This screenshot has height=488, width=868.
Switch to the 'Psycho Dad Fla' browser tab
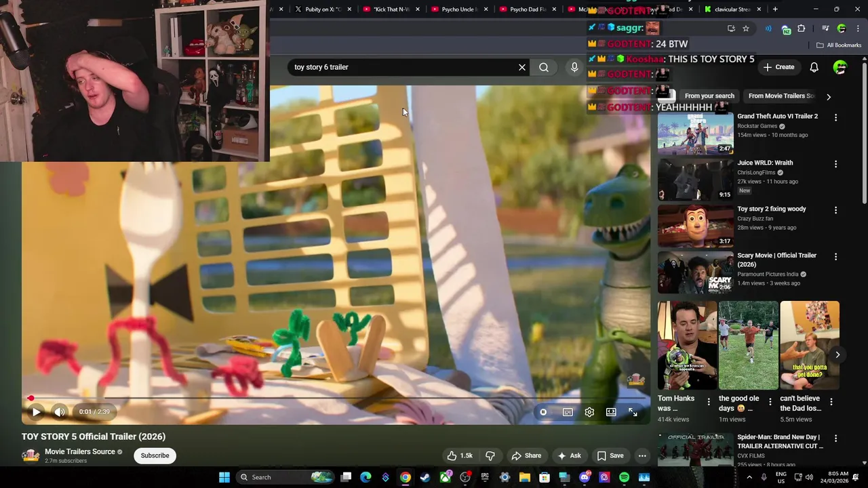[x=528, y=9]
